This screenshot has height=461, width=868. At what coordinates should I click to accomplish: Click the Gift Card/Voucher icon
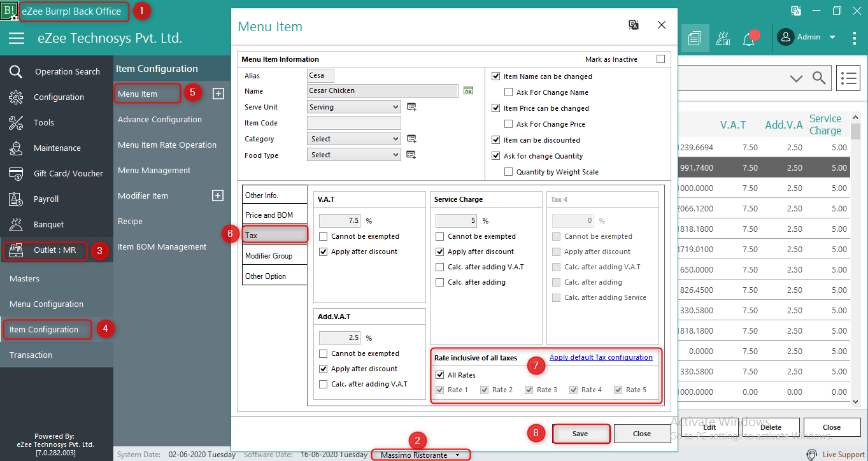16,173
